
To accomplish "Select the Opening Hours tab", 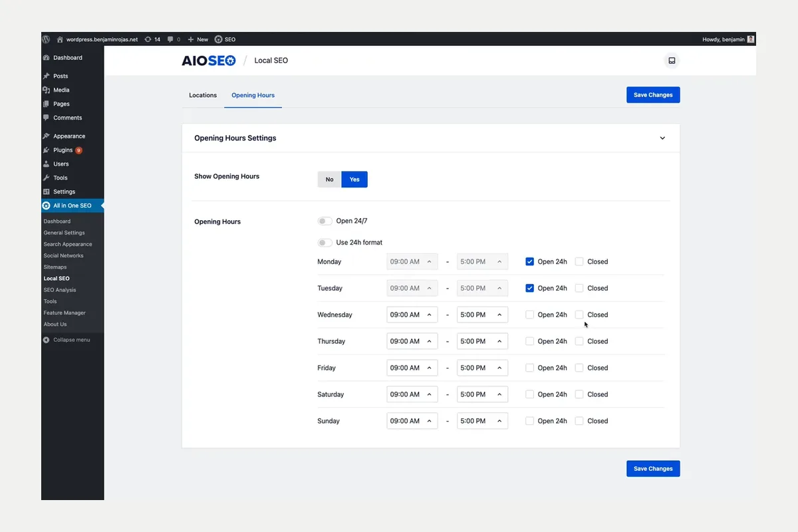I will [253, 95].
